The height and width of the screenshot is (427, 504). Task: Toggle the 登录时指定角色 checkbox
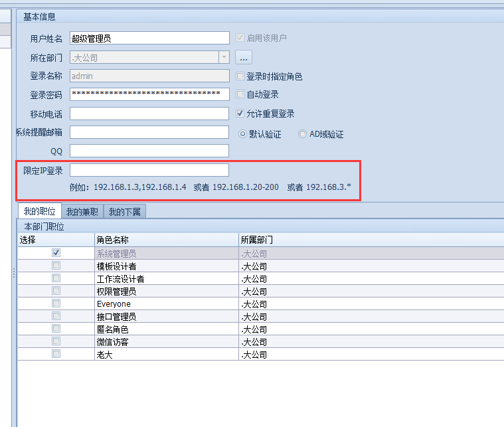click(240, 76)
